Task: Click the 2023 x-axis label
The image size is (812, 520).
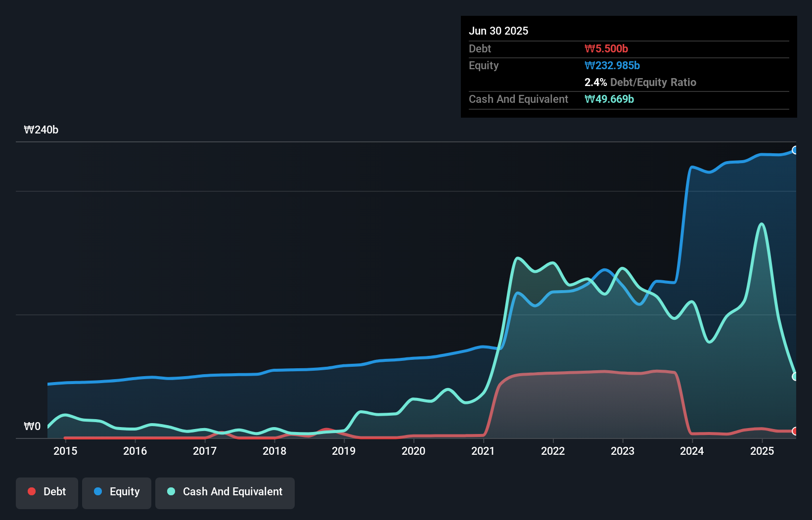Action: [x=623, y=451]
